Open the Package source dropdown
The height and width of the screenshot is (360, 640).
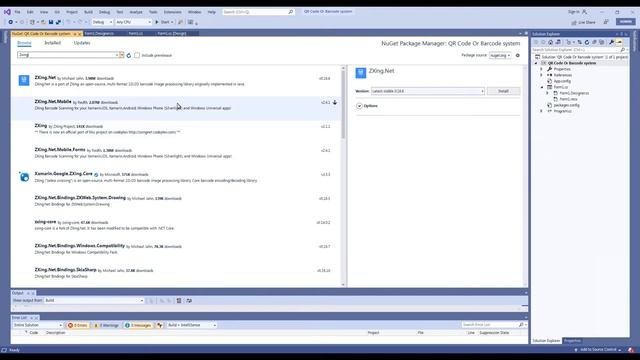[x=500, y=55]
